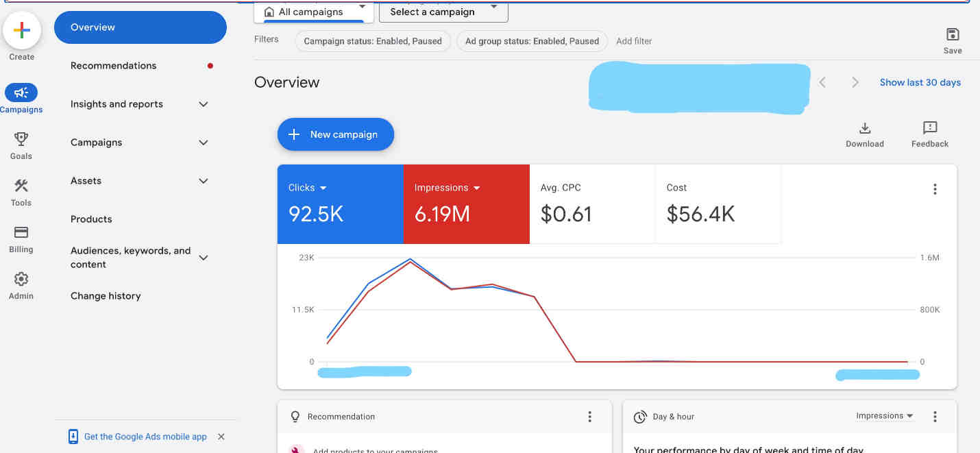980x453 pixels.
Task: Go to previous date range arrow
Action: pyautogui.click(x=822, y=82)
